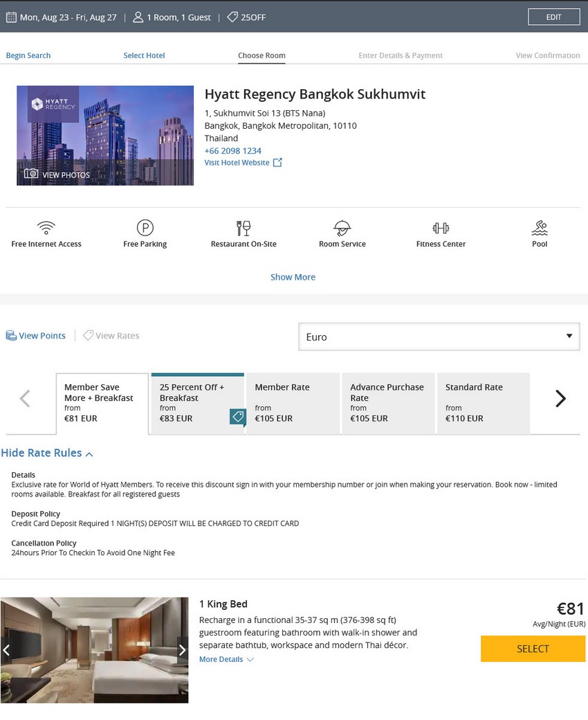
Task: Select the Member Rate tab
Action: (x=293, y=403)
